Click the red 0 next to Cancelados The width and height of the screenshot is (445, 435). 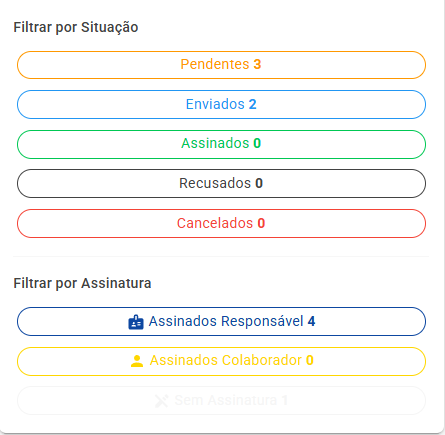pos(261,223)
